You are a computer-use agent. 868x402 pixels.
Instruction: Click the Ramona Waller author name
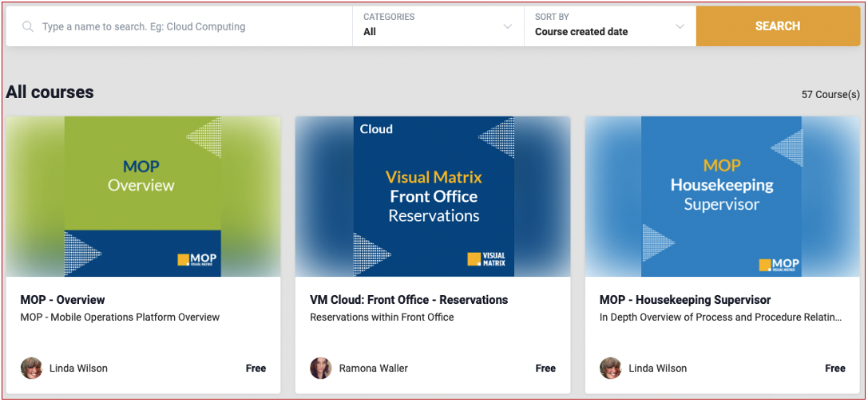tap(373, 368)
